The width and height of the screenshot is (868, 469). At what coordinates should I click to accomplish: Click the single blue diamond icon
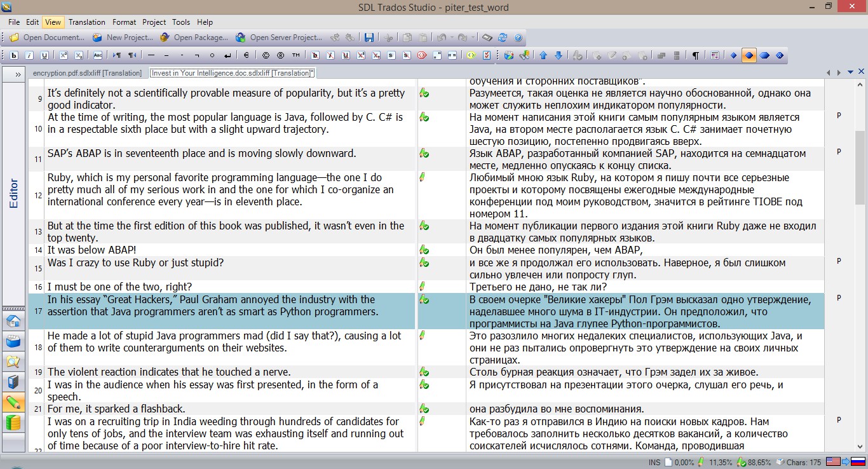tap(733, 55)
